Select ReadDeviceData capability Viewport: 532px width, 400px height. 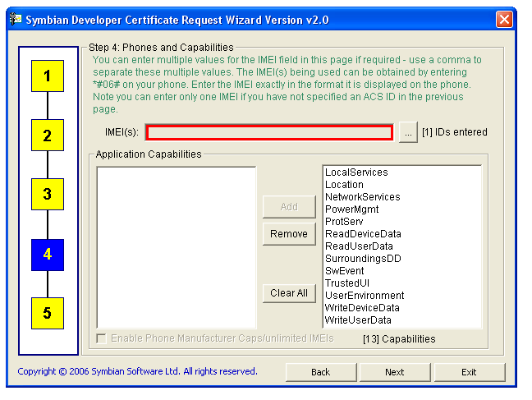363,233
